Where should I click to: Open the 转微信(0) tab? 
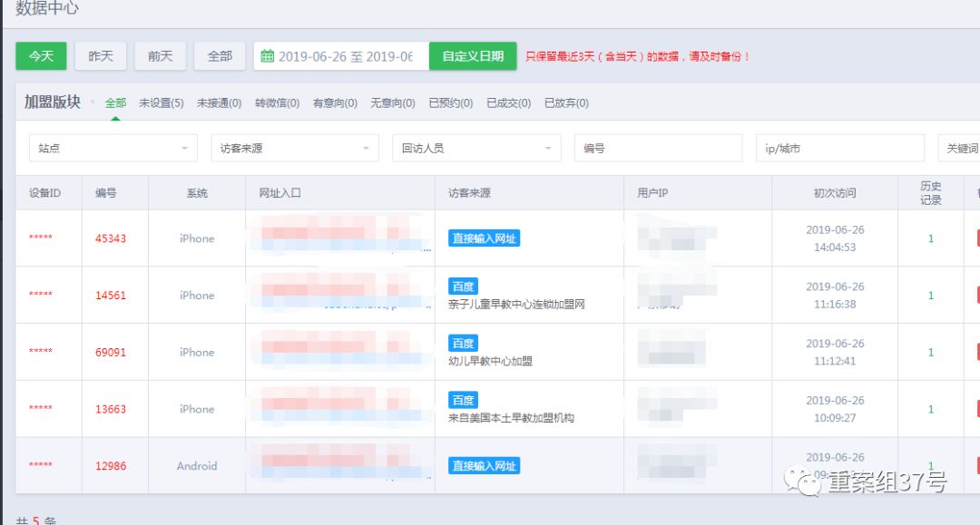click(278, 103)
